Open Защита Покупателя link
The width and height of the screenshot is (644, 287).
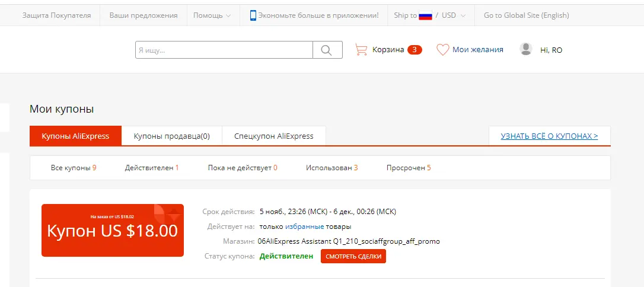[56, 15]
